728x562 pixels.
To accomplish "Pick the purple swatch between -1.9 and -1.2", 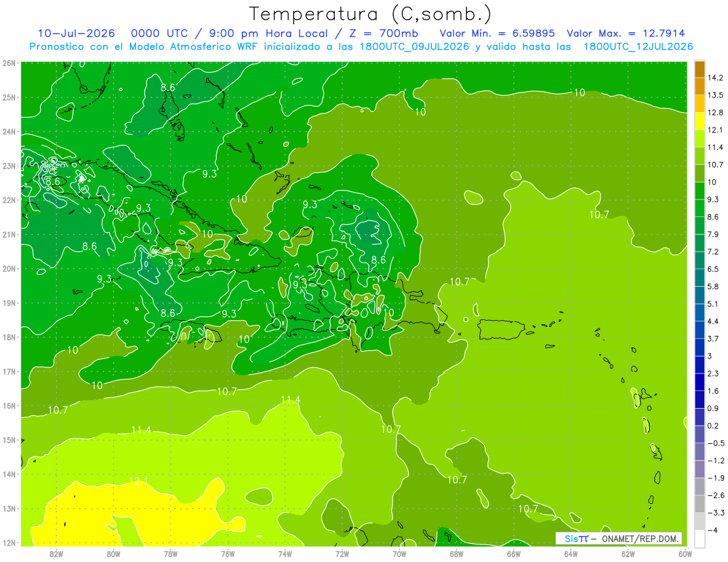I will point(699,469).
